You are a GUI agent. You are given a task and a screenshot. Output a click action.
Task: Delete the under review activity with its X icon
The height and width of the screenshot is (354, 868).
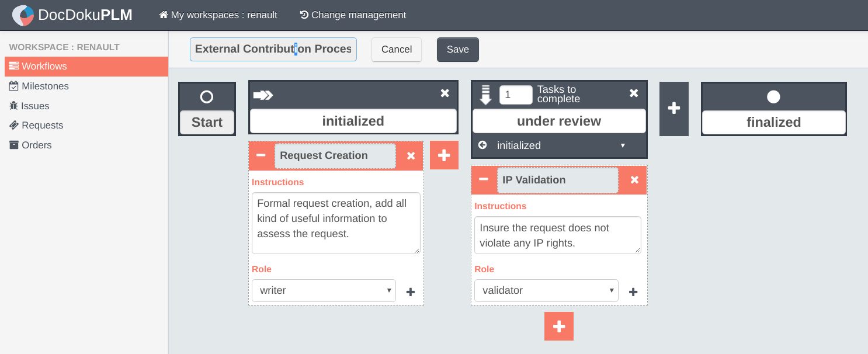pyautogui.click(x=634, y=93)
